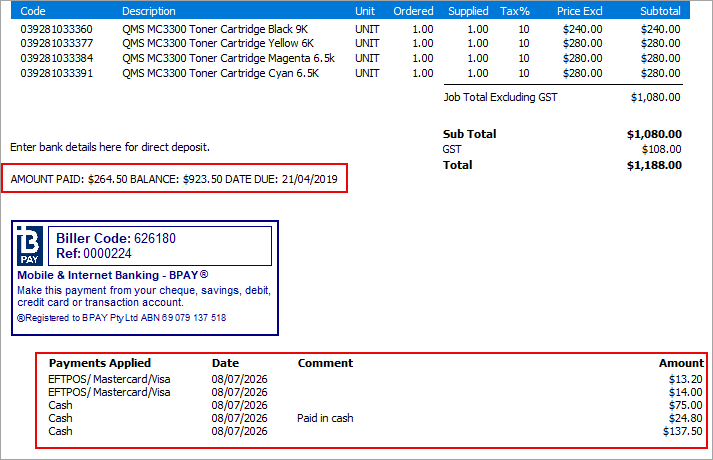The height and width of the screenshot is (460, 713).
Task: Click the Comment header in payments table
Action: 325,363
